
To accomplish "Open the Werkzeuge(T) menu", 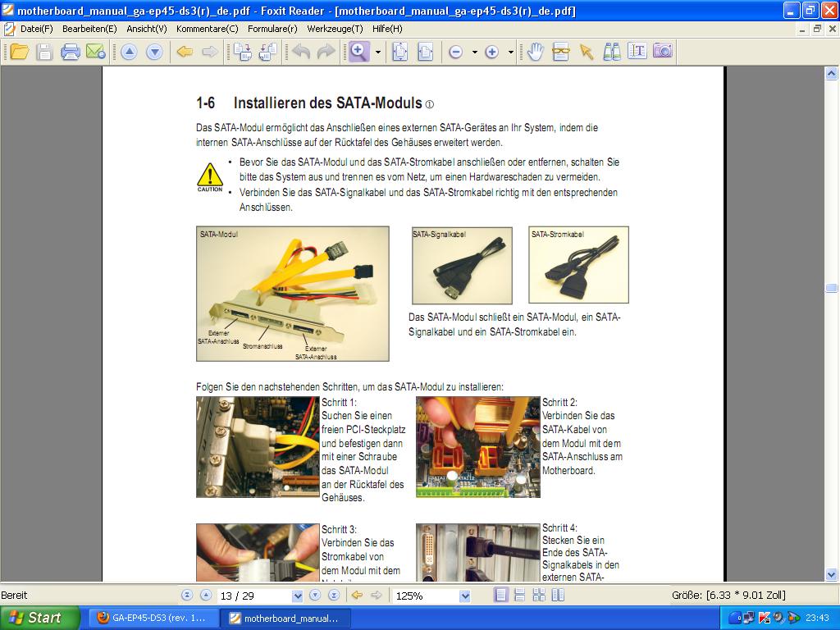I will (335, 29).
